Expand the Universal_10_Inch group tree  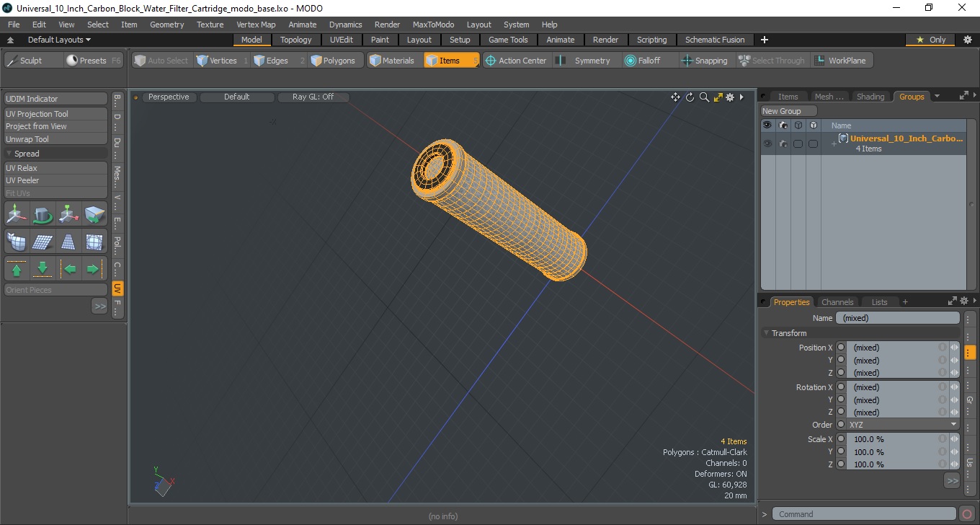(x=834, y=144)
